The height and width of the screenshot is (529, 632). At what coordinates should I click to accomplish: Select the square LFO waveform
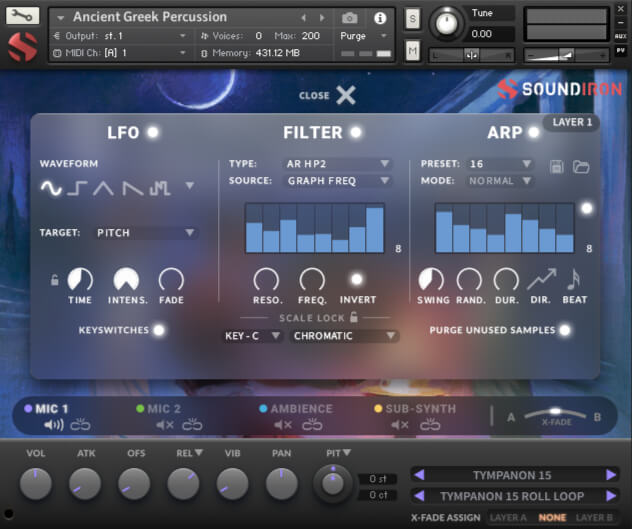pos(77,188)
